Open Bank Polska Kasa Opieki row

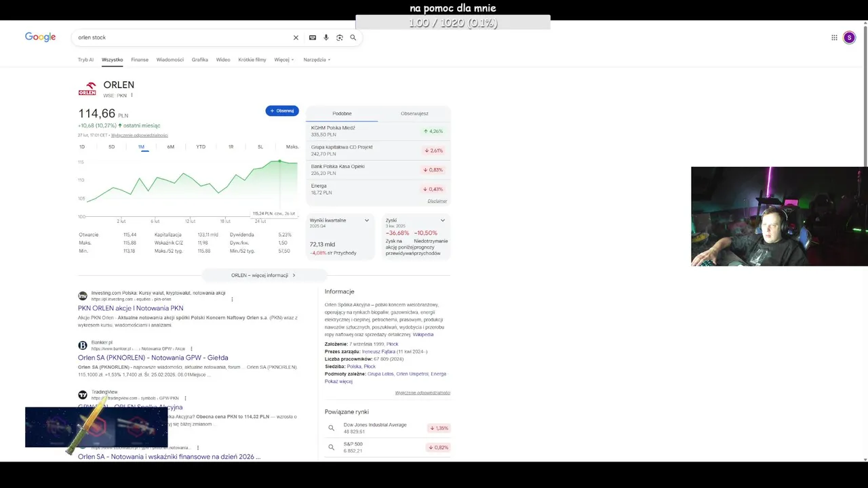coord(378,169)
